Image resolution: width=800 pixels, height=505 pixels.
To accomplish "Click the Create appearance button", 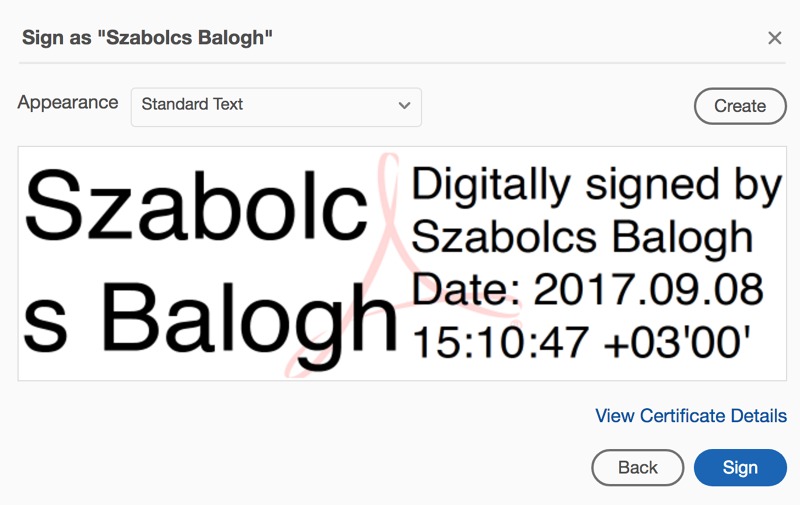I will tap(740, 106).
